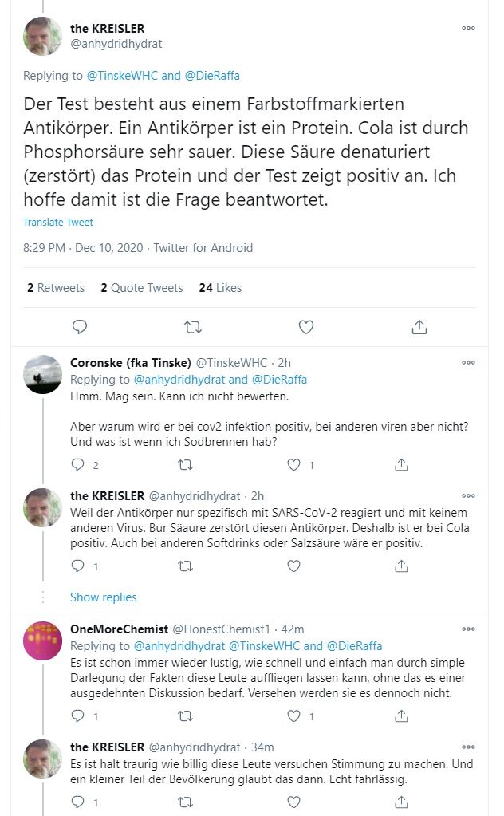
Task: Click Translate Tweet link
Action: tap(57, 223)
